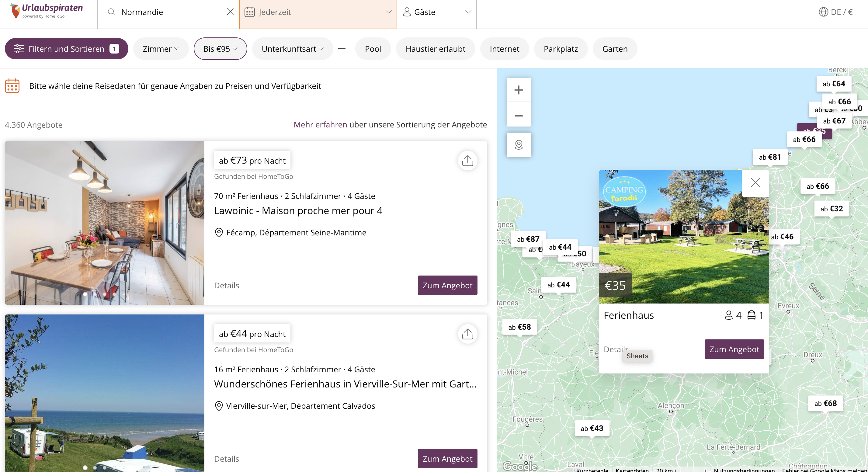Viewport: 868px width, 472px height.
Task: Clear the Normandie search field
Action: 230,12
